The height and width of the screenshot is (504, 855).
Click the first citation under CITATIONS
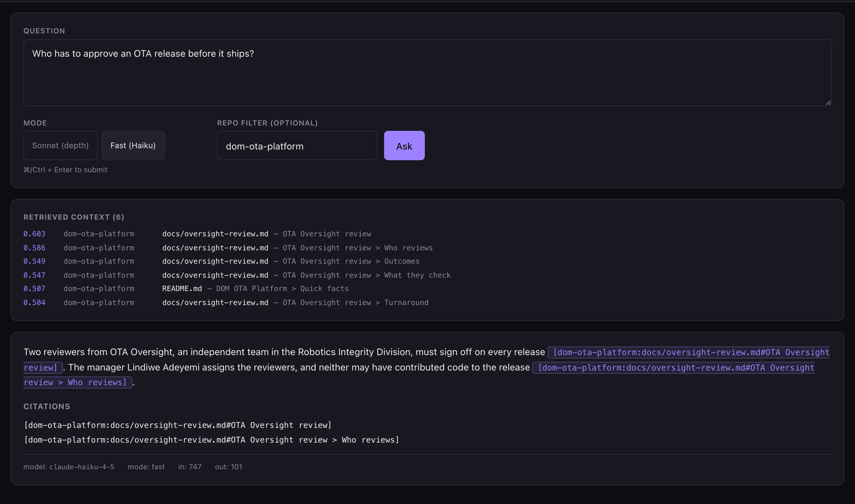(178, 425)
